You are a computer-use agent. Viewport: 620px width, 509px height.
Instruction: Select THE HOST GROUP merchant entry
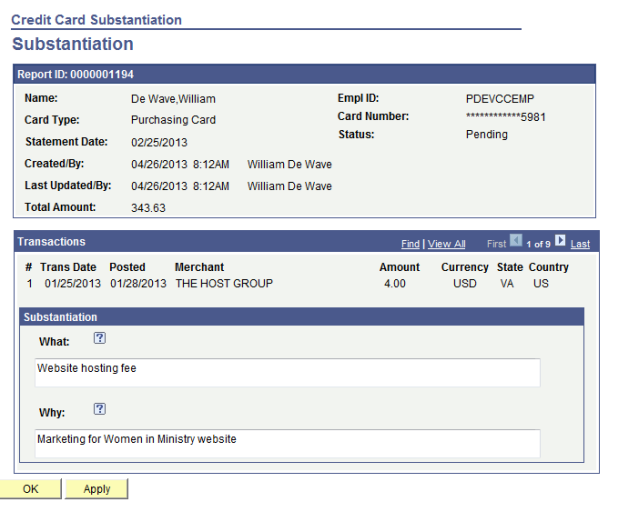pyautogui.click(x=223, y=283)
